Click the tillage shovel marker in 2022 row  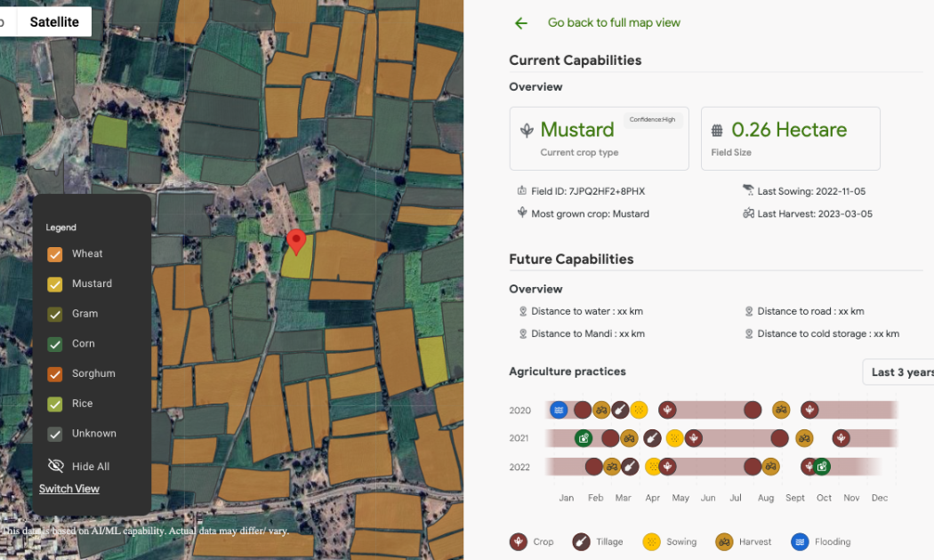tap(630, 467)
